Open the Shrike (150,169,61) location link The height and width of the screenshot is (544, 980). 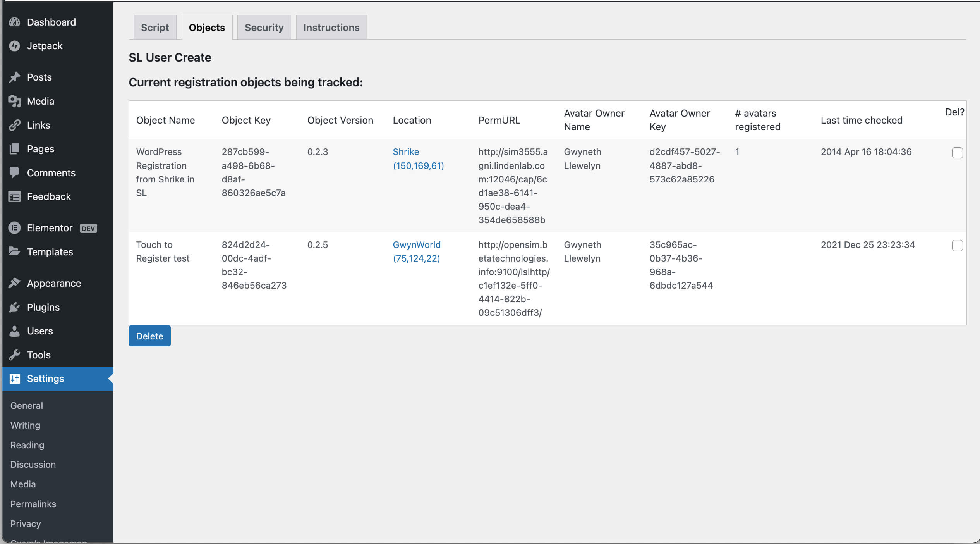coord(418,158)
